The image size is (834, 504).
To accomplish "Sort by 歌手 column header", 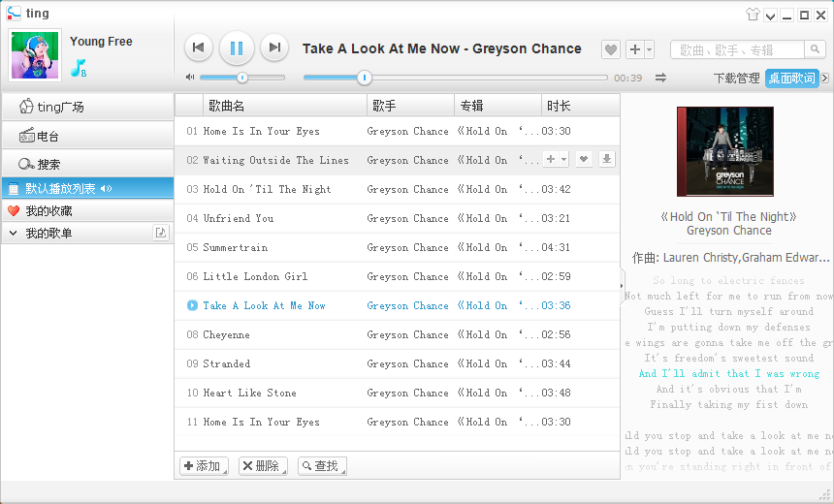I will [x=410, y=106].
